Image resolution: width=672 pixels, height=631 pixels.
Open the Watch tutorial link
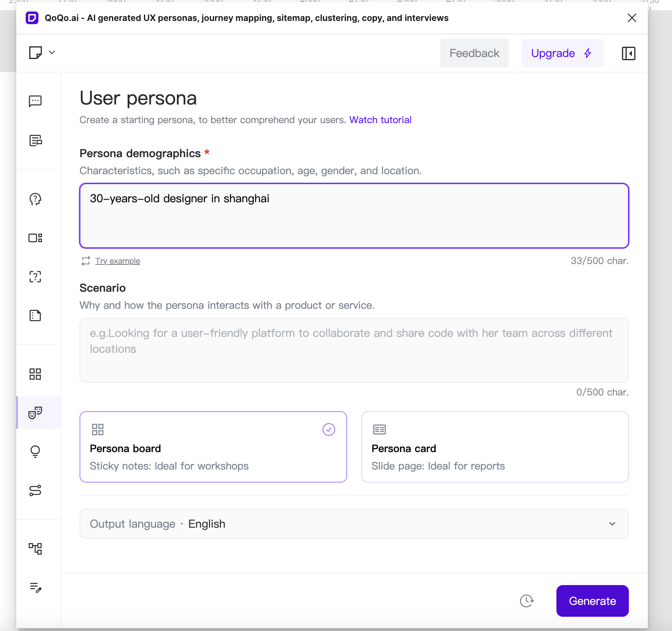[380, 120]
